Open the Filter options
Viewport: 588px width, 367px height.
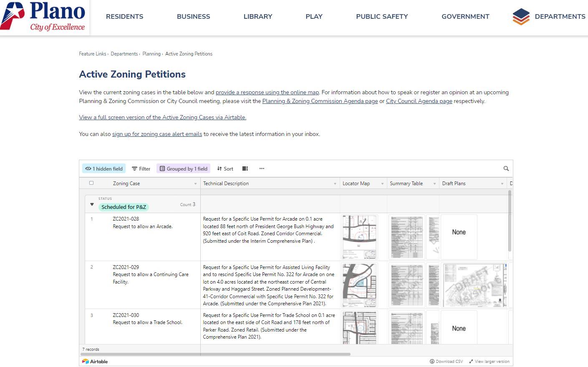point(141,168)
